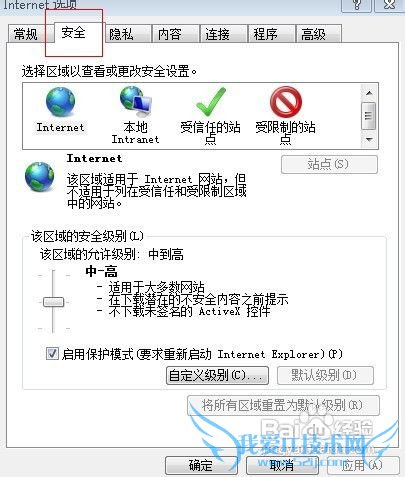405x477 pixels.
Task: Choose the 受信任的站点 green checkmark icon
Action: point(210,102)
